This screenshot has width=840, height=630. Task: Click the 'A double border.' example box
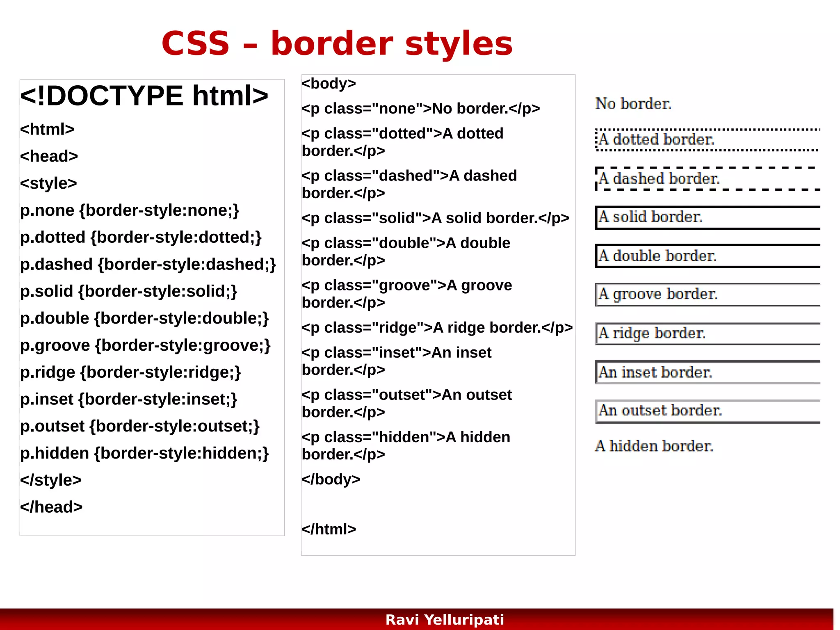point(708,256)
